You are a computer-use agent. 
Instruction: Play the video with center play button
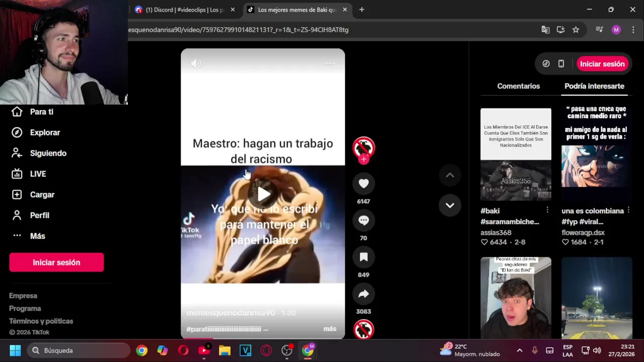[x=264, y=194]
